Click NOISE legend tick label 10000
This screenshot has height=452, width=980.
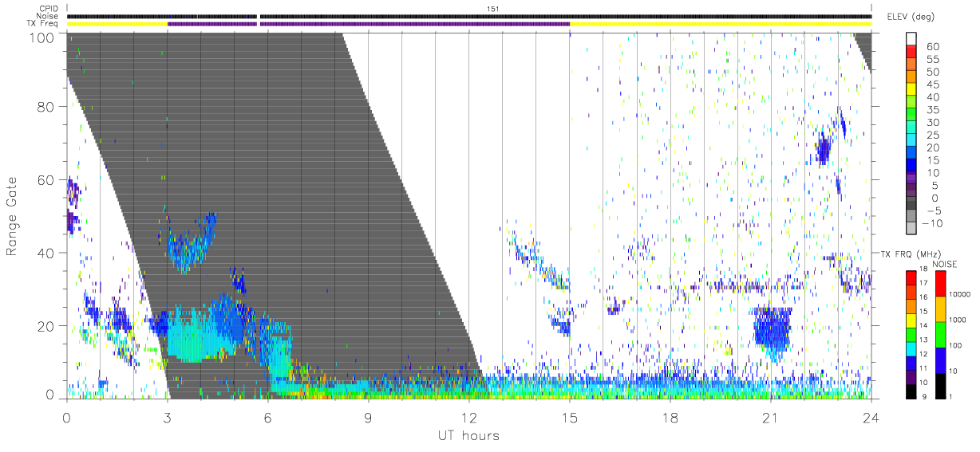(960, 294)
